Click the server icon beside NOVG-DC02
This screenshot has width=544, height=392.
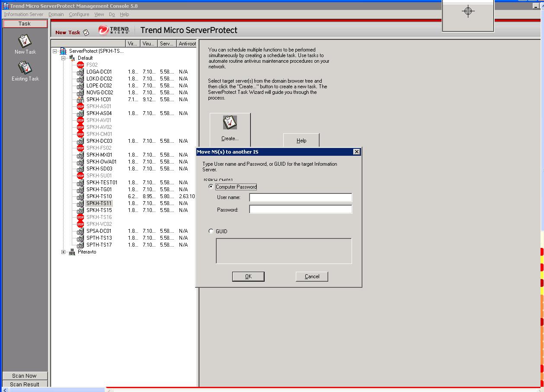[80, 93]
